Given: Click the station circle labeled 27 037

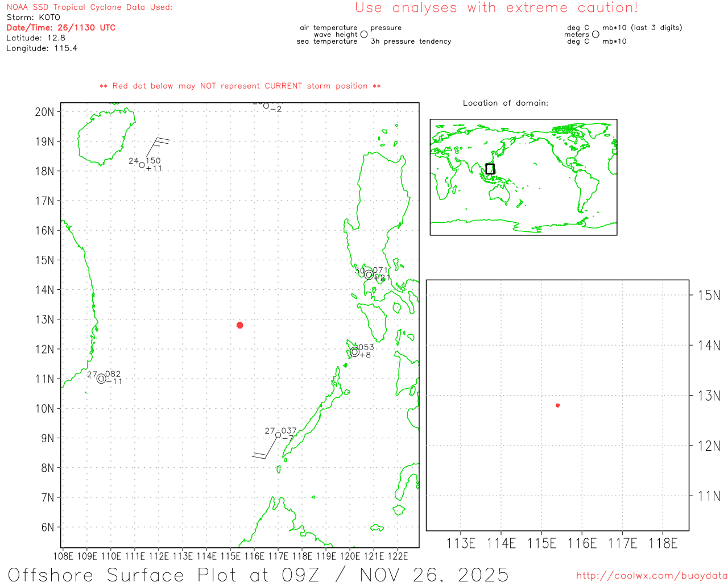Looking at the screenshot, I should (x=278, y=435).
